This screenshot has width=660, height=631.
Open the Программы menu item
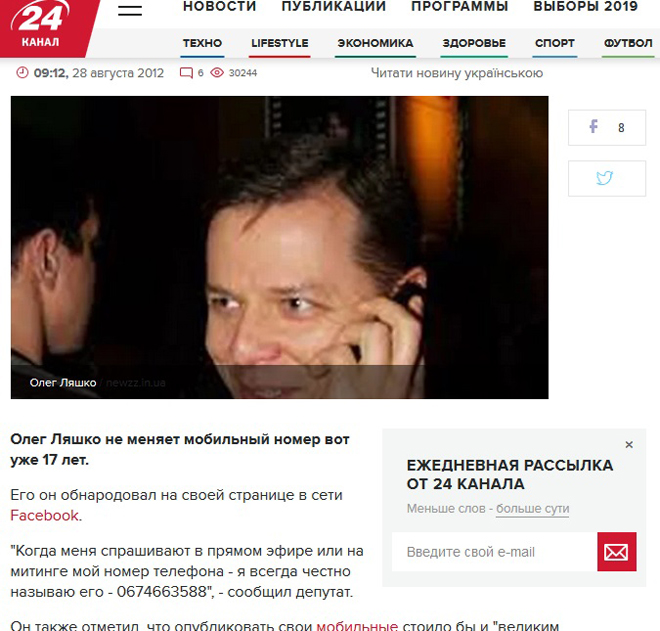point(460,6)
